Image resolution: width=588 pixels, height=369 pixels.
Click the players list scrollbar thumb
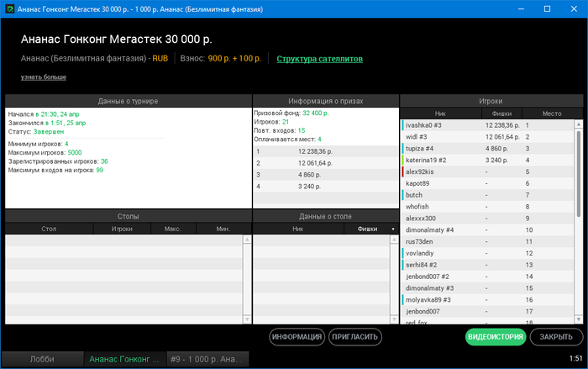(579, 173)
